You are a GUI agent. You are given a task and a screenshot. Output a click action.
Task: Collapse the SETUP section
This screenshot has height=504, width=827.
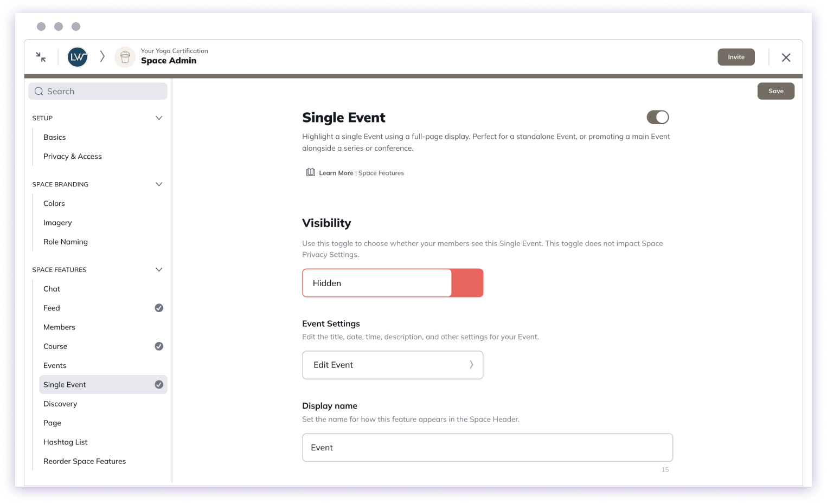(159, 118)
